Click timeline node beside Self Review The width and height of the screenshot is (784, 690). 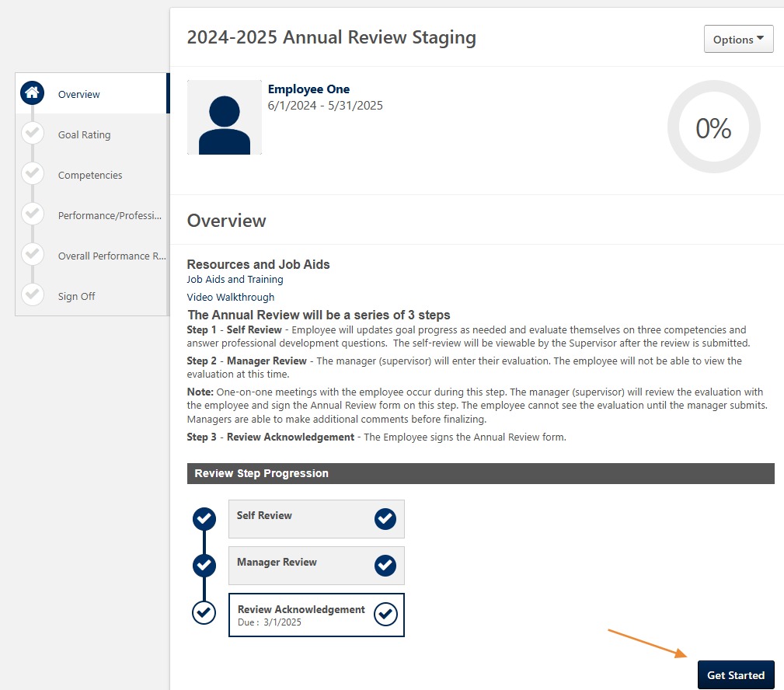click(x=204, y=519)
